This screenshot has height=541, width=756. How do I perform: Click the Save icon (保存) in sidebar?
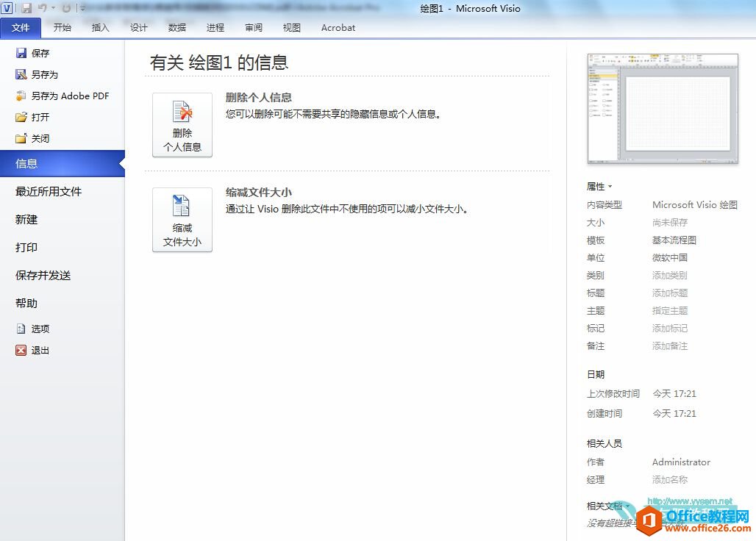coord(21,53)
